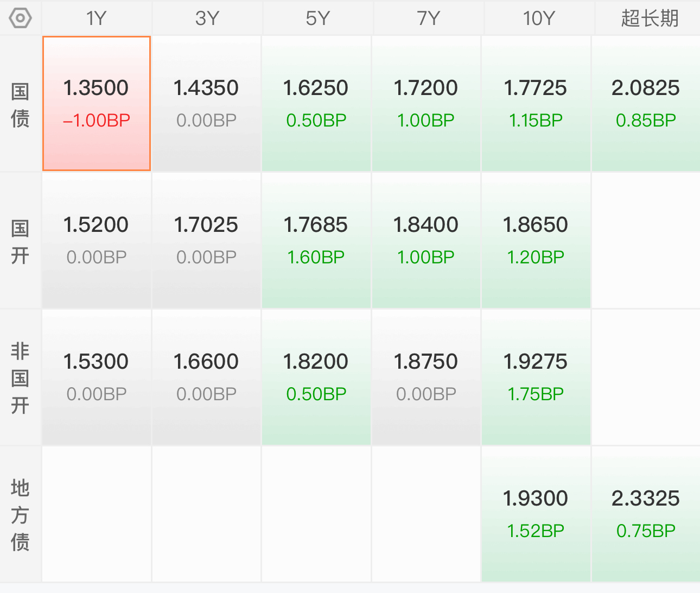Open the 非国开 10Y cell showing 1.9275
This screenshot has height=593, width=700.
tap(536, 377)
